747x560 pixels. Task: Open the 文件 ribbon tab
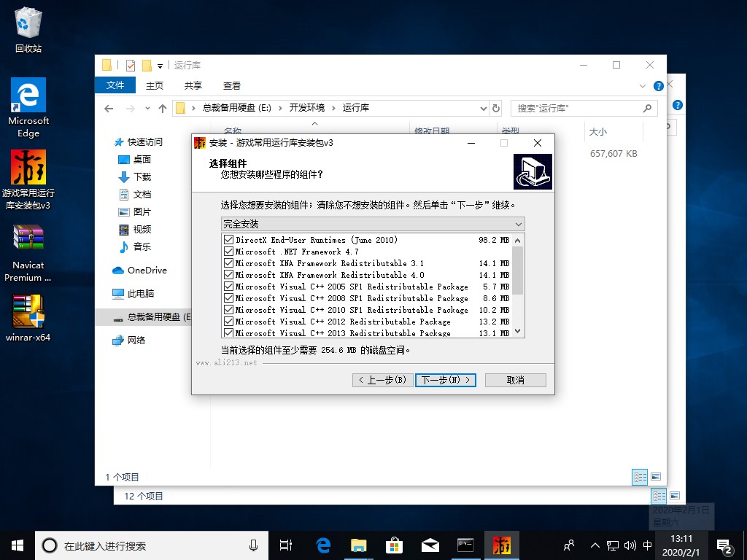115,85
